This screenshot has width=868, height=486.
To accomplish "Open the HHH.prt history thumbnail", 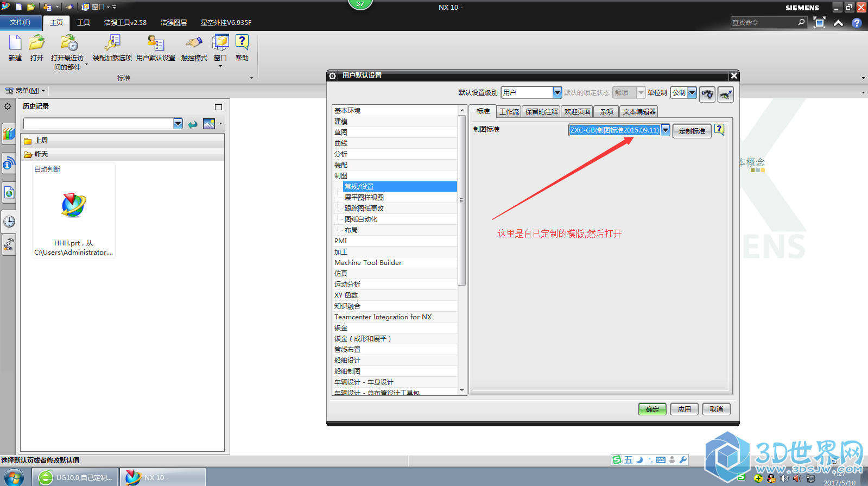I will (74, 206).
